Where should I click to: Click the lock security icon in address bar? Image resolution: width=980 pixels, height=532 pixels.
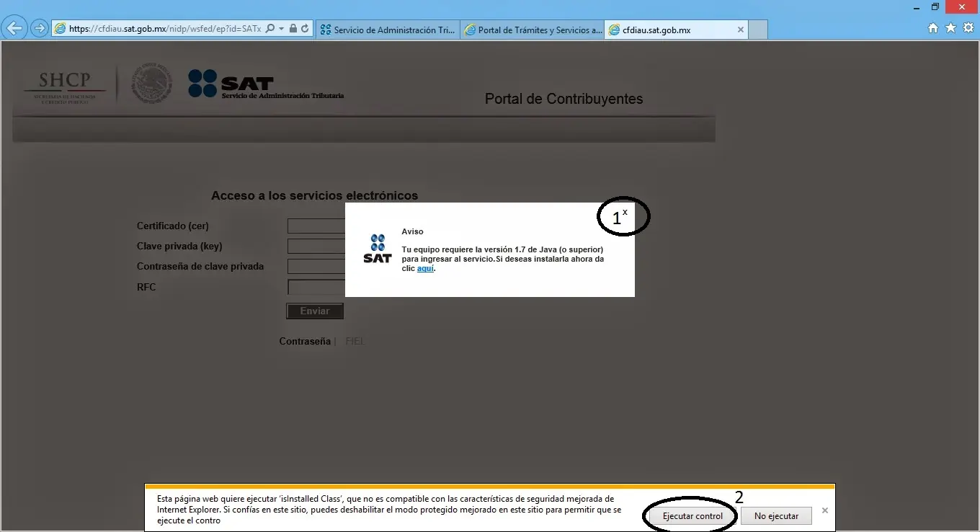tap(293, 30)
